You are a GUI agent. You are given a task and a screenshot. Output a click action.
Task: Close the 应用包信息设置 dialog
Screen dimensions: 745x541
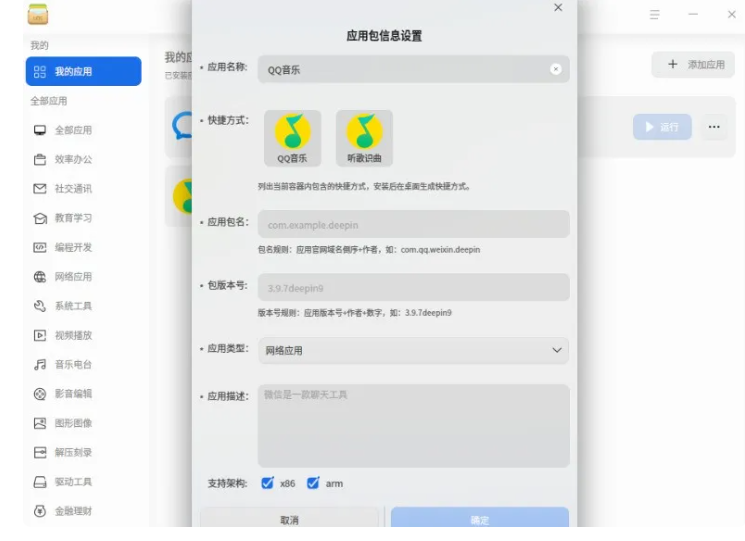tap(558, 8)
